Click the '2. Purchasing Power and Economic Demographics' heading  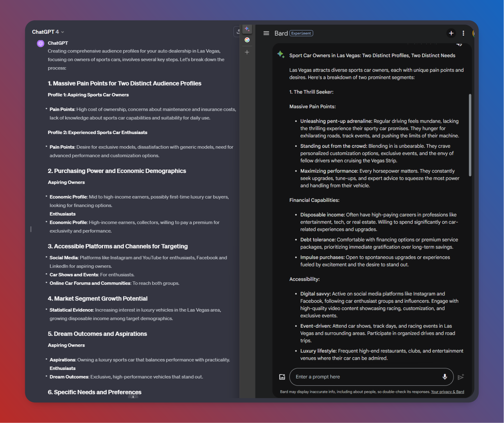(x=117, y=171)
